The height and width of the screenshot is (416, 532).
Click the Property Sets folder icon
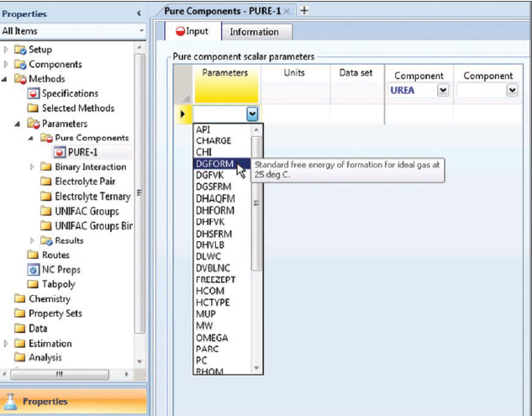click(20, 313)
